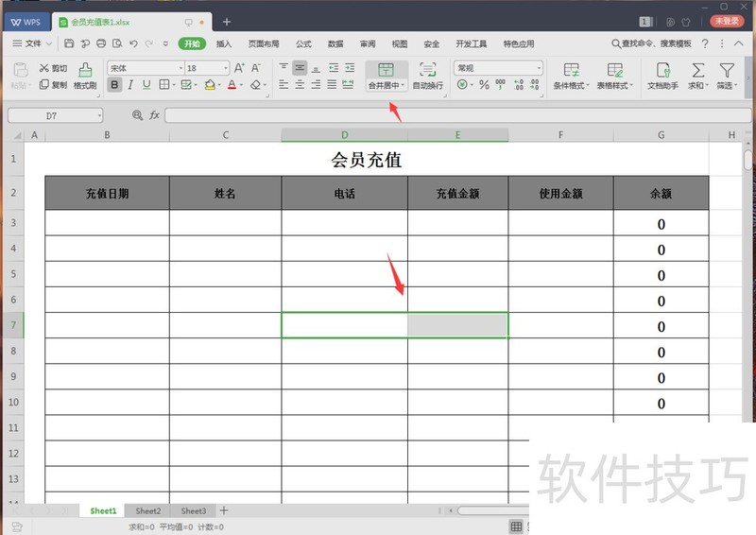Image resolution: width=756 pixels, height=535 pixels.
Task: Expand the Sum (求和) dropdown
Action: (x=707, y=85)
